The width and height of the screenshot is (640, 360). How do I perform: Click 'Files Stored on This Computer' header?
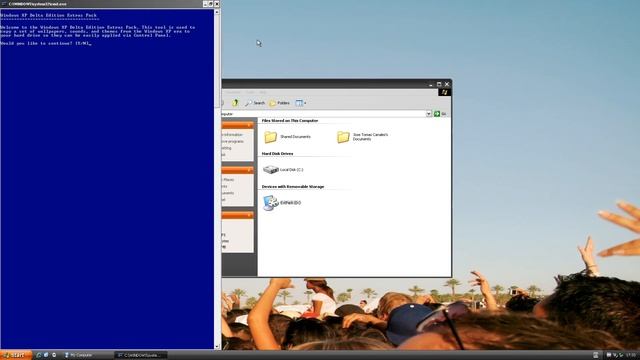[x=290, y=121]
